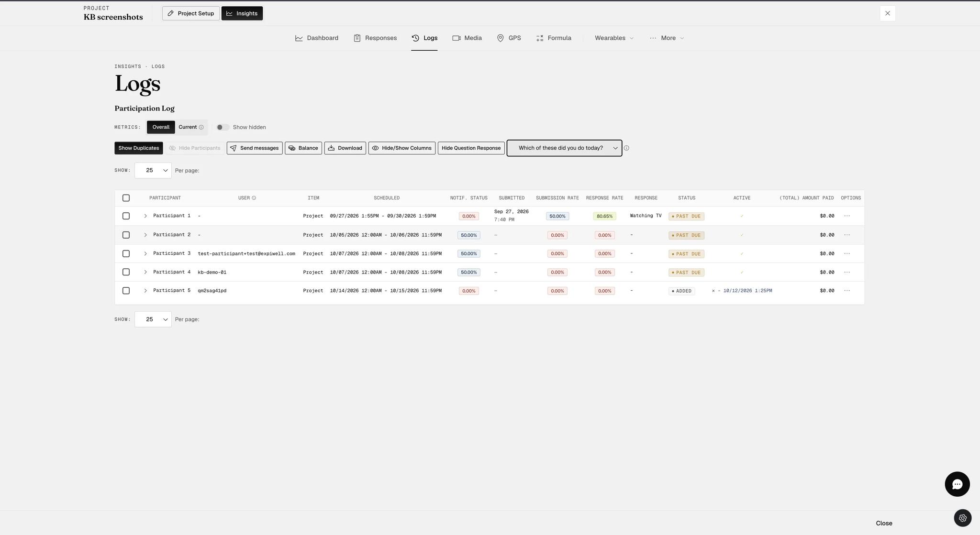This screenshot has height=535, width=980.
Task: Expand the Participant 4 row
Action: pos(145,272)
